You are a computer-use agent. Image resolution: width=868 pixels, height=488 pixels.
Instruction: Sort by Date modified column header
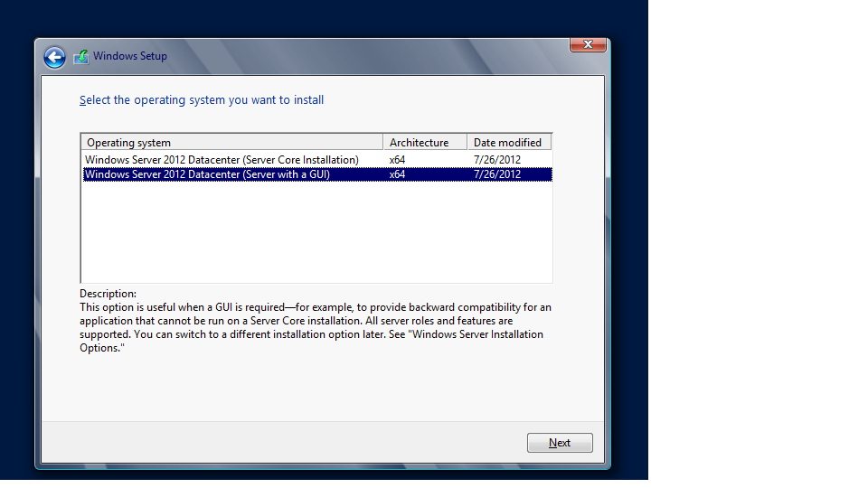(x=509, y=142)
